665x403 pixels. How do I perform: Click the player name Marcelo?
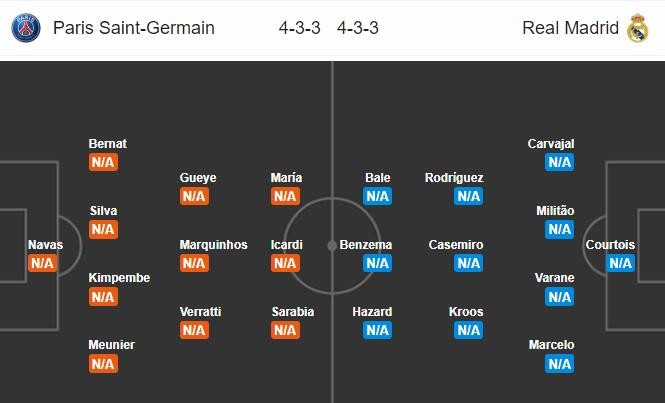551,345
